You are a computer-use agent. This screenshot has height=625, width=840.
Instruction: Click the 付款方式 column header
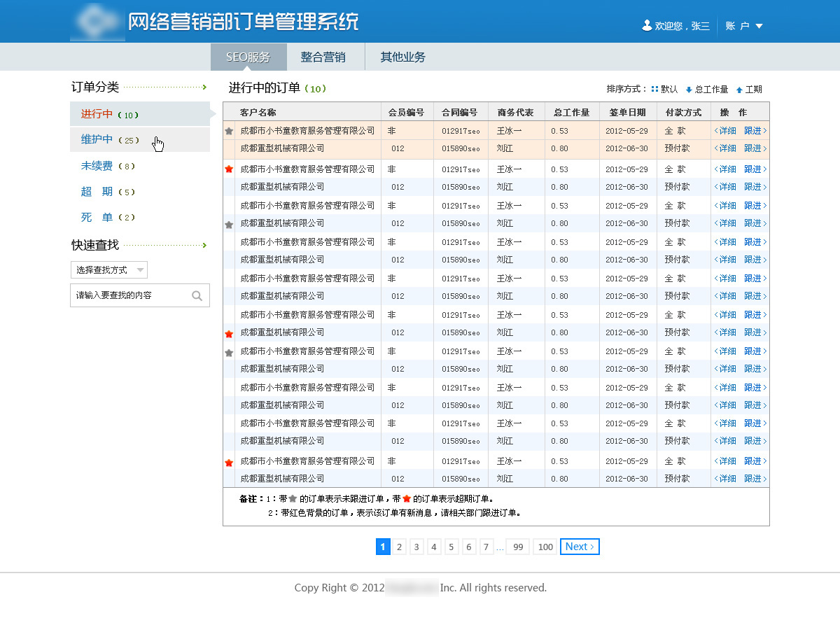[684, 112]
